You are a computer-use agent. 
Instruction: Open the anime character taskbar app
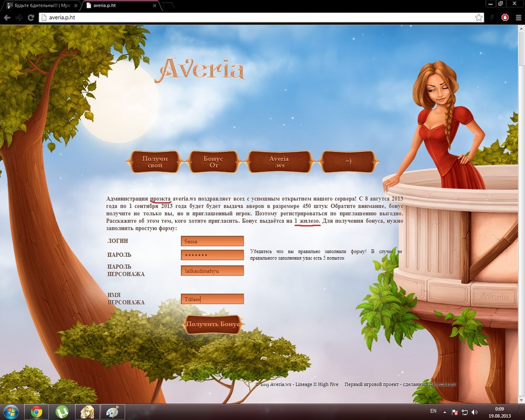click(x=87, y=412)
